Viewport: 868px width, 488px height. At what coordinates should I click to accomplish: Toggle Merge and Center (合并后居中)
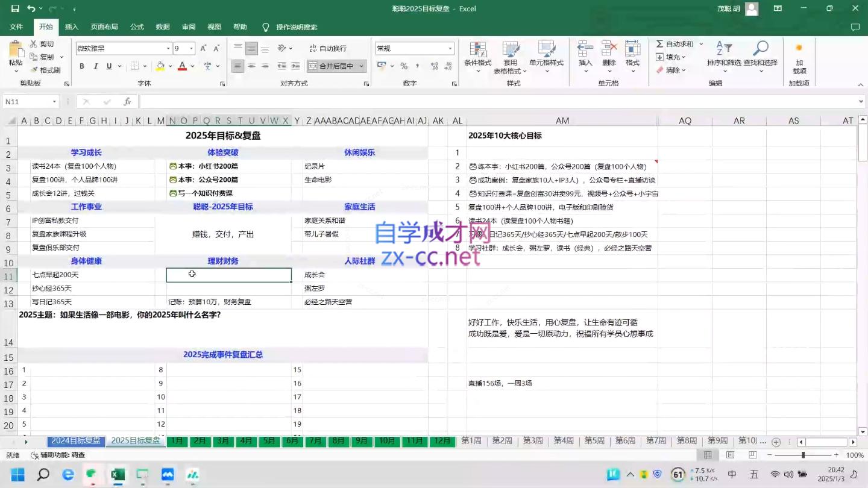[332, 66]
